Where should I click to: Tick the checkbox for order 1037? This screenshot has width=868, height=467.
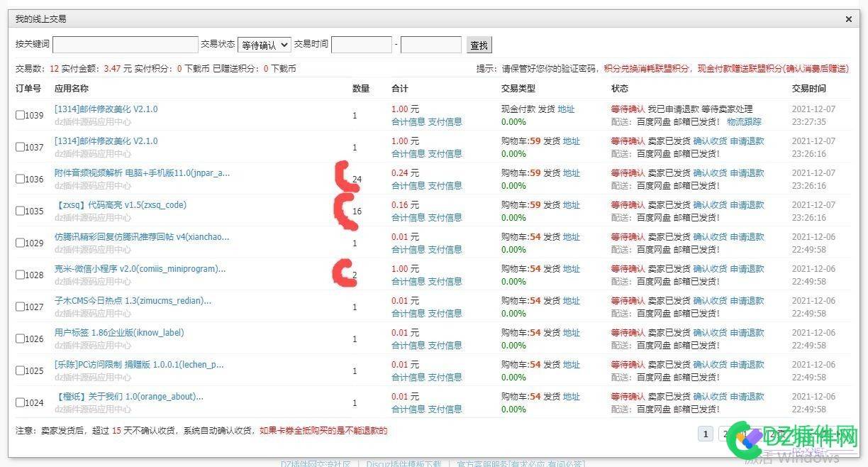[21, 147]
